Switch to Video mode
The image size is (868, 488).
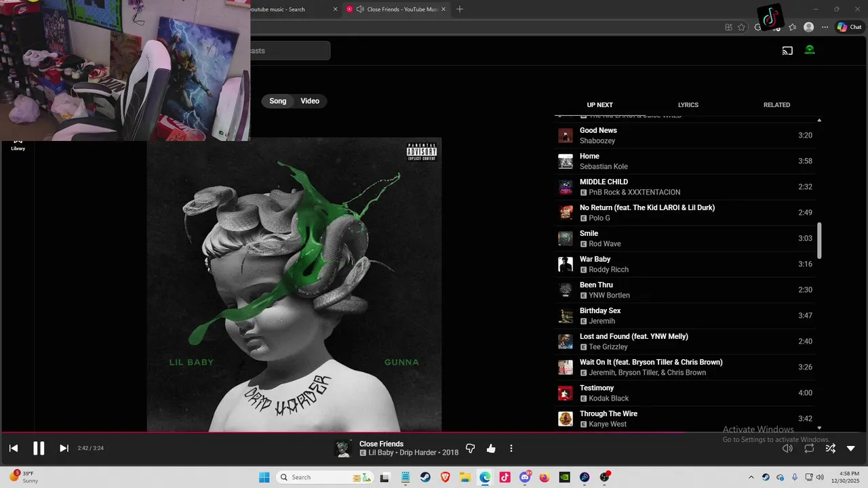tap(310, 101)
